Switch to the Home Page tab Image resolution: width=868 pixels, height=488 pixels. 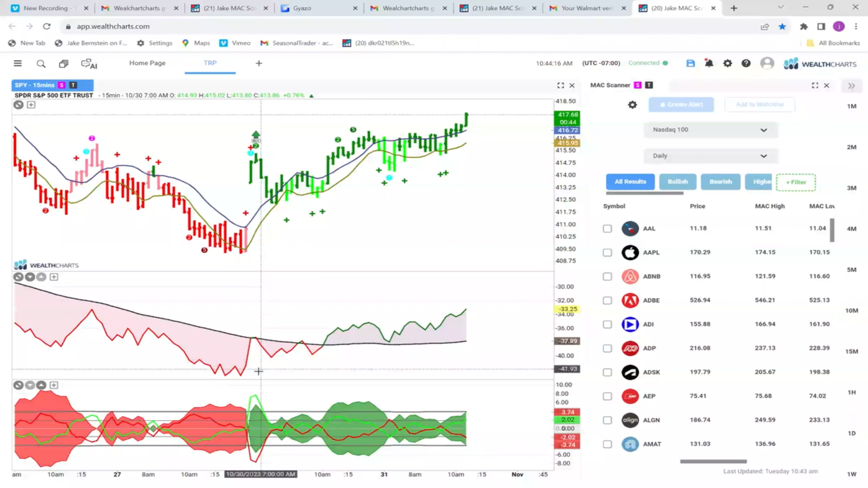[x=147, y=63]
